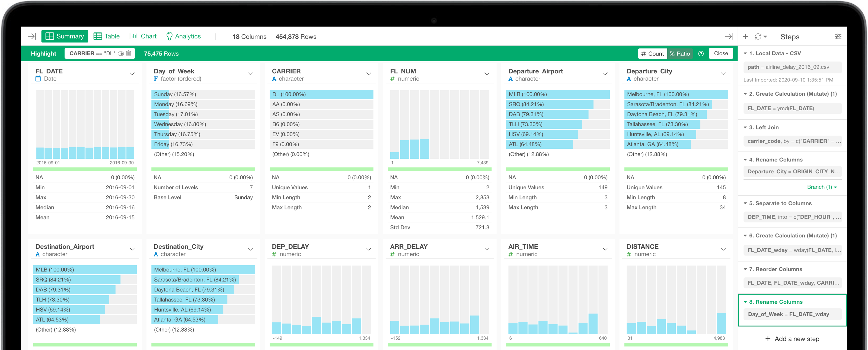Toggle the CARRIER filter eye icon
This screenshot has height=350, width=868.
pos(121,54)
